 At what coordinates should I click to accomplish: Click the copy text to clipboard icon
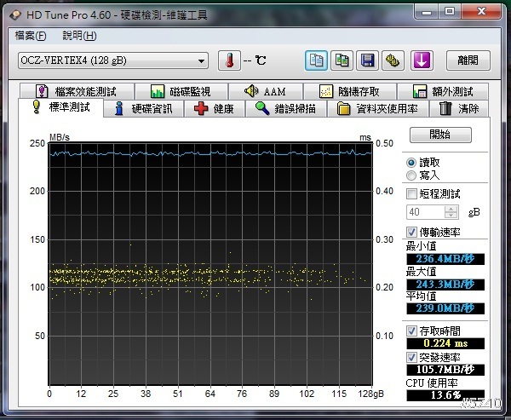[x=316, y=60]
